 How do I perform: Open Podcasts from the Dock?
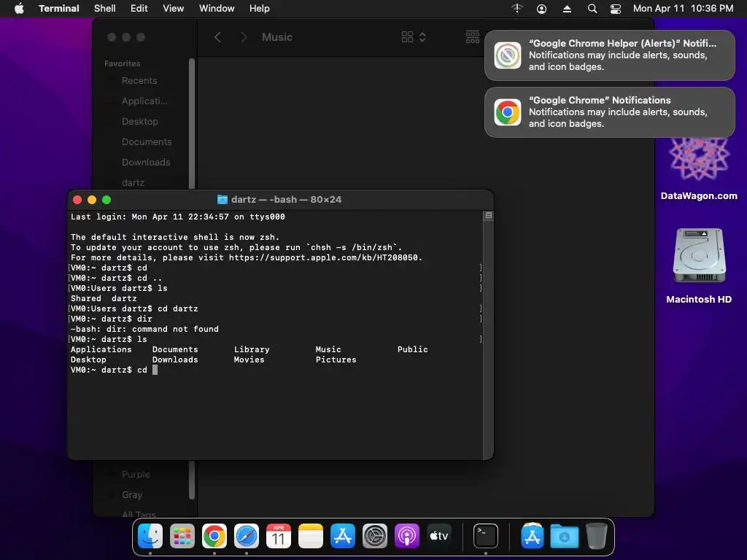407,536
